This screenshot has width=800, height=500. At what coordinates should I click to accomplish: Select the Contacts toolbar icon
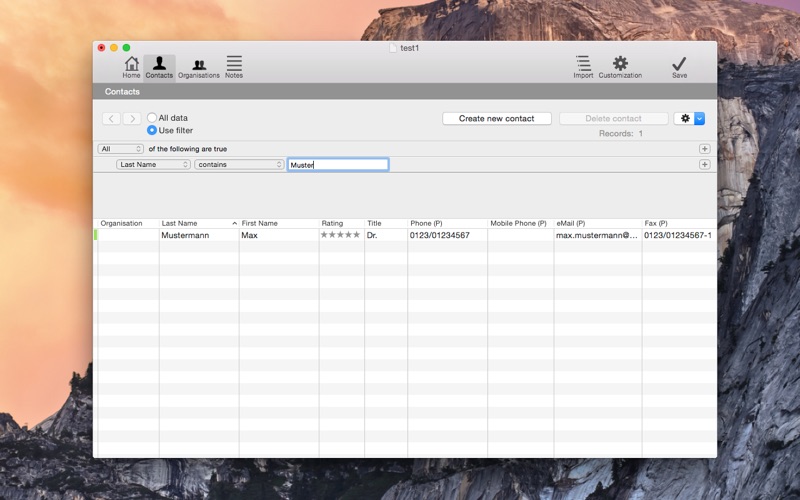pos(159,67)
